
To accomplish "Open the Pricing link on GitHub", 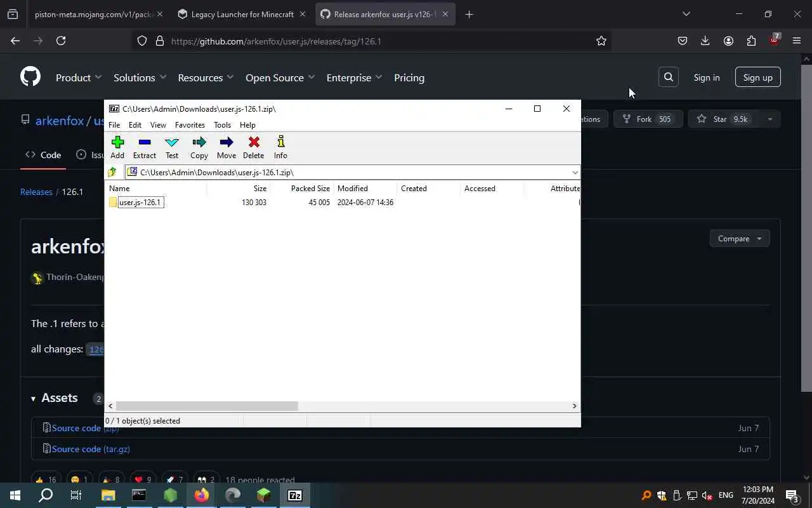I will [409, 77].
